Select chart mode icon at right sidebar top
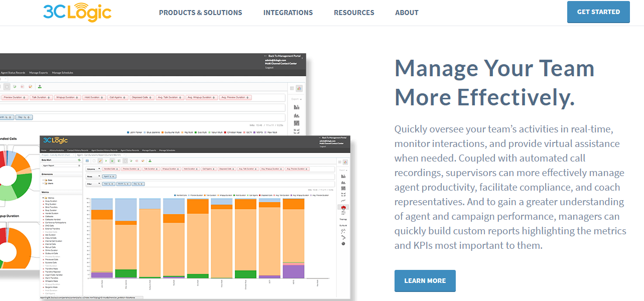The image size is (644, 301). coord(345,162)
